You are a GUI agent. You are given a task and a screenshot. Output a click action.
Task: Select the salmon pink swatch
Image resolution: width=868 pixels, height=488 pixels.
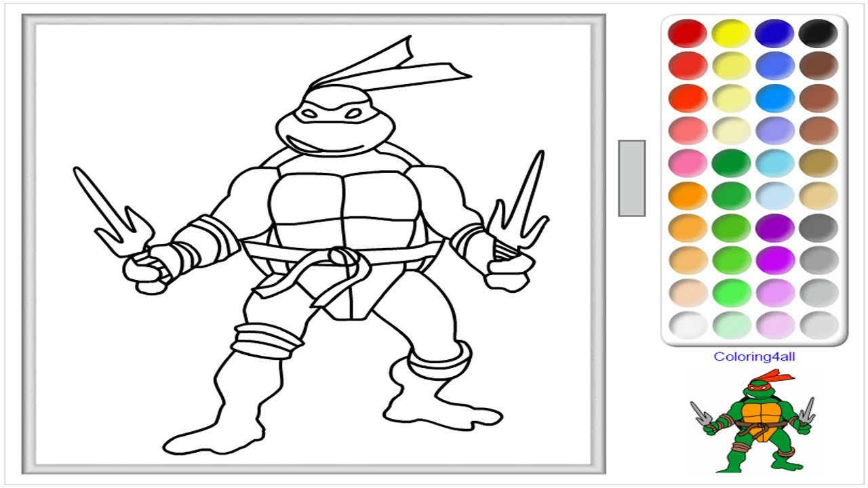688,130
